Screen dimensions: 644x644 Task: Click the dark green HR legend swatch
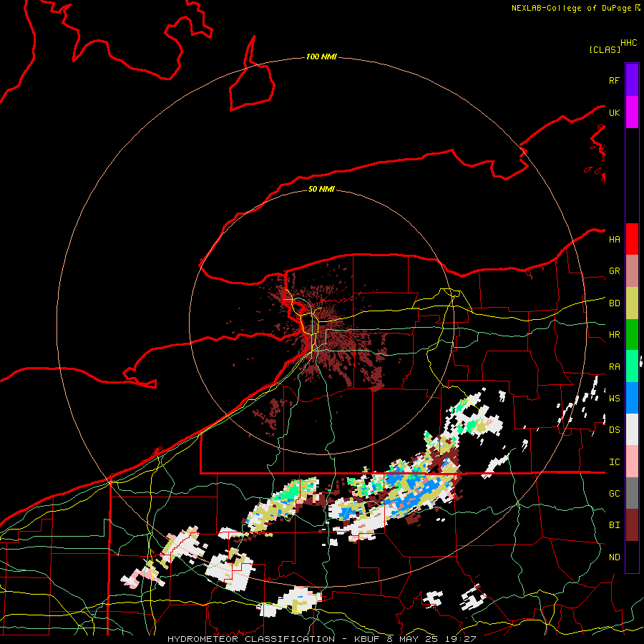632,334
